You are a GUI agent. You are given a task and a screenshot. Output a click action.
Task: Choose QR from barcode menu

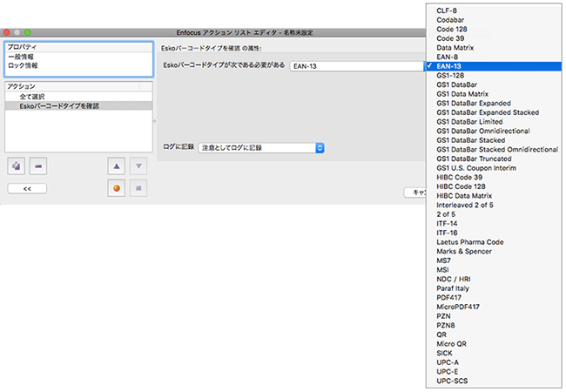tap(494, 335)
